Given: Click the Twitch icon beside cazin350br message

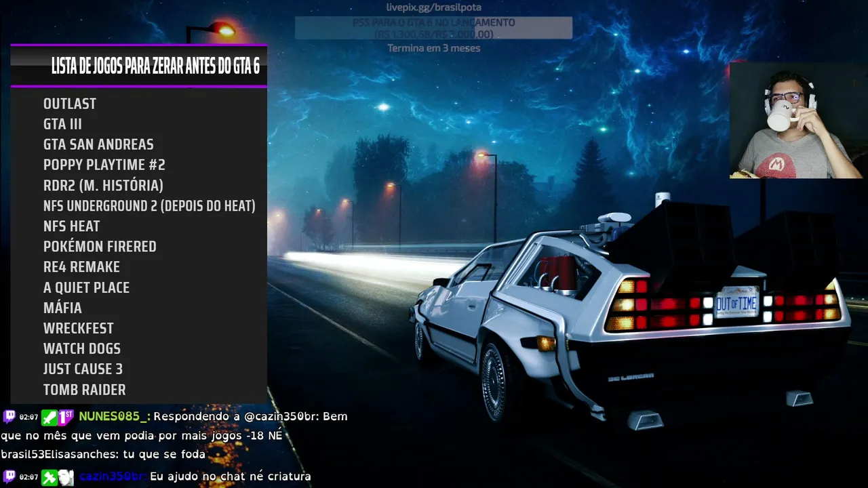Looking at the screenshot, I should 9,477.
